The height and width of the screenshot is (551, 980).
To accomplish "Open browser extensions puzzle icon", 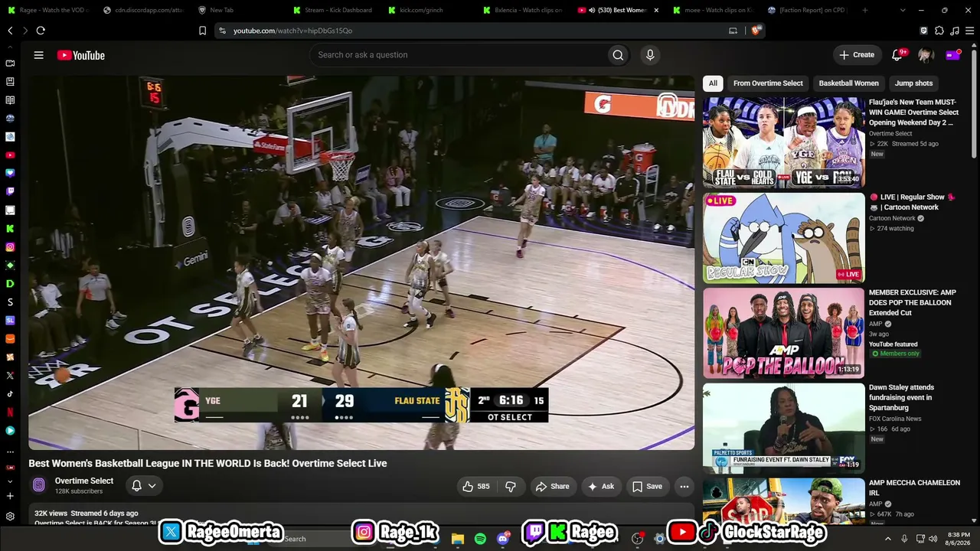I will pyautogui.click(x=939, y=31).
